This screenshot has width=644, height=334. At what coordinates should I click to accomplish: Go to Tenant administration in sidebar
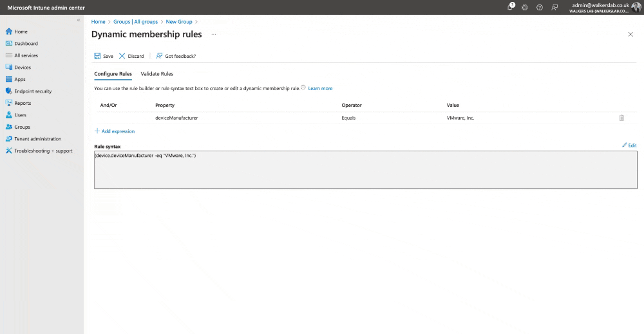(x=37, y=139)
